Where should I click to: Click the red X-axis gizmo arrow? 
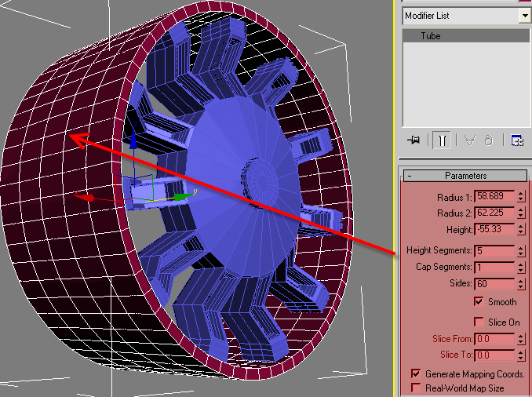click(88, 198)
